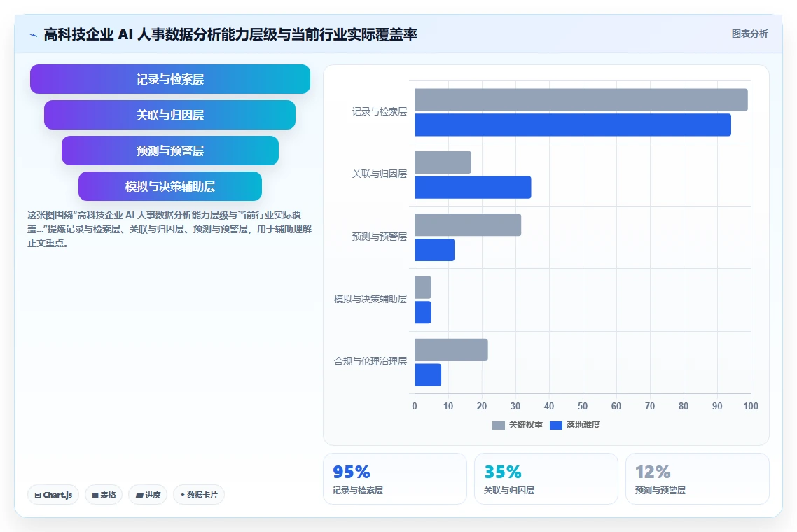Toggle the 落地难度 legend item
Image resolution: width=797 pixels, height=532 pixels.
(x=575, y=425)
